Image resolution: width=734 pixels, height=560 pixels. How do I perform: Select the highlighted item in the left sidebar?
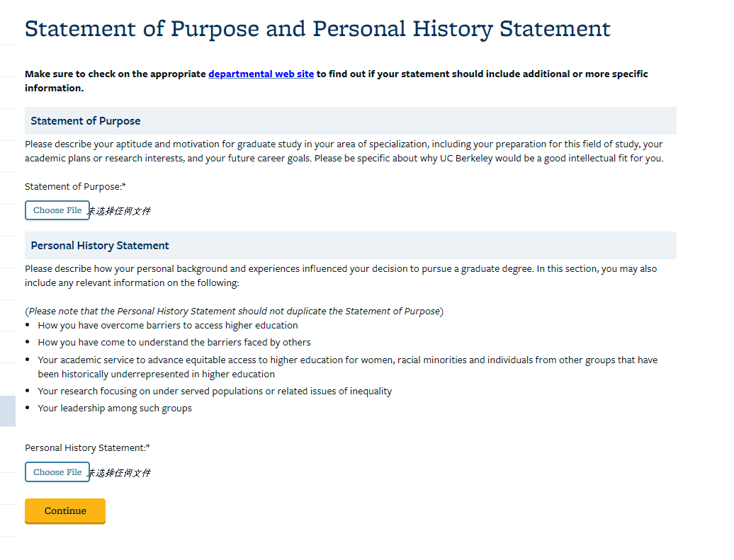coord(7,411)
